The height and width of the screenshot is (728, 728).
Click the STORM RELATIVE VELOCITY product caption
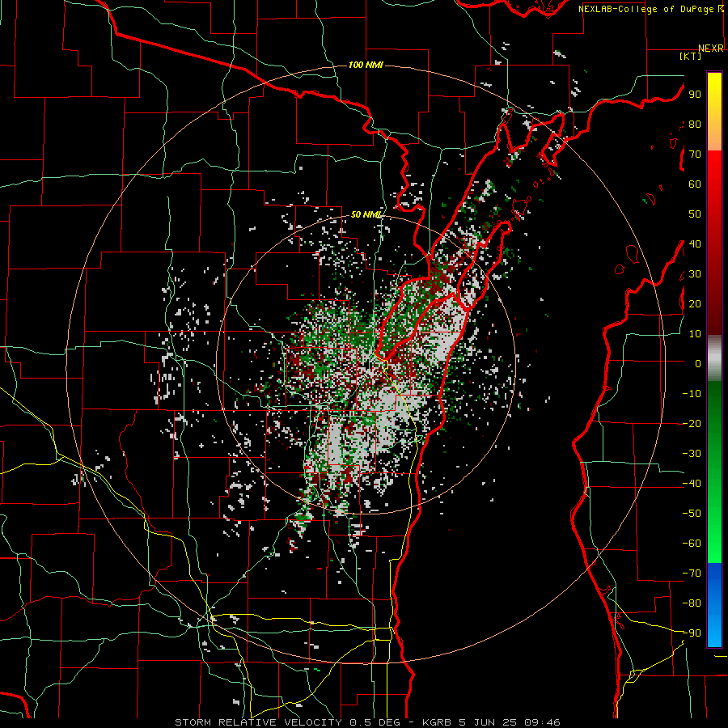(258, 722)
